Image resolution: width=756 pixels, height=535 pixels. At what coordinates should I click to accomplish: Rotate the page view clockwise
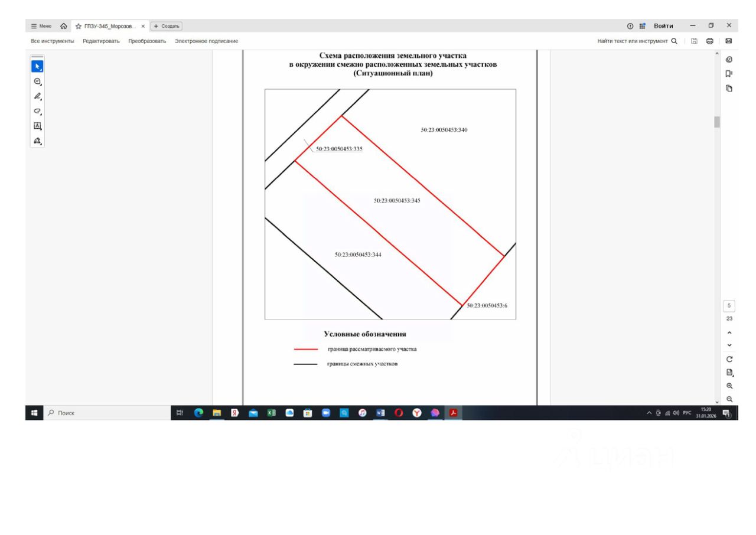tap(729, 359)
